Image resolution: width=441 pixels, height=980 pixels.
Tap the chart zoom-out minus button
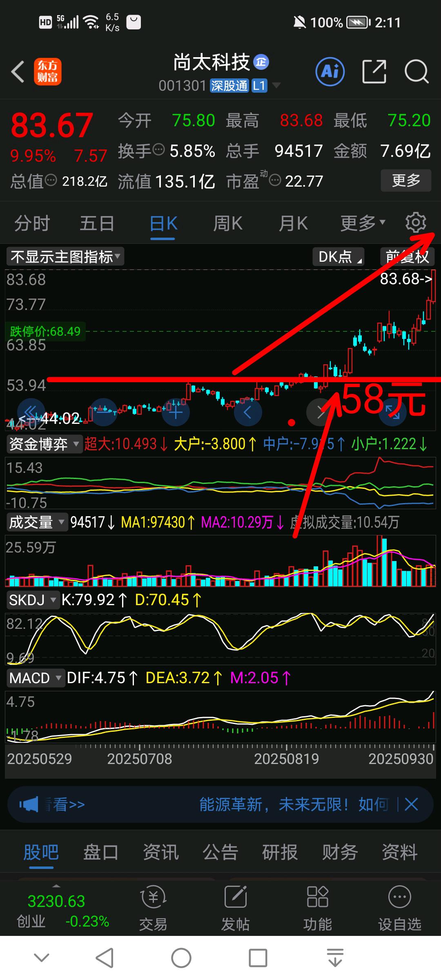pyautogui.click(x=104, y=412)
